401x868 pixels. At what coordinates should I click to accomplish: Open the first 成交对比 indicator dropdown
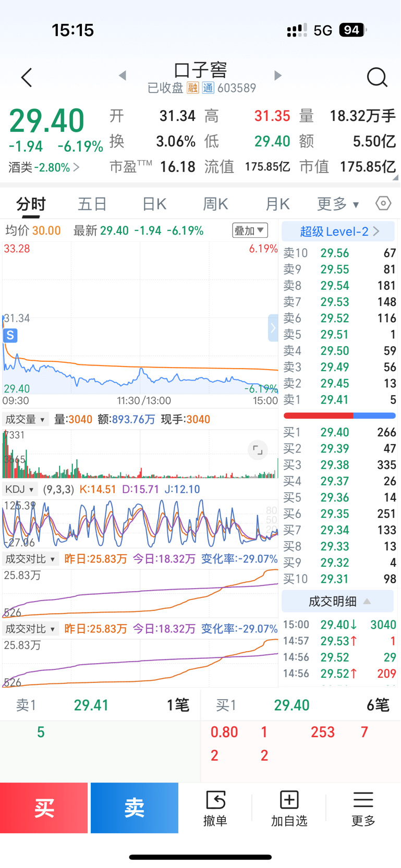[x=30, y=559]
